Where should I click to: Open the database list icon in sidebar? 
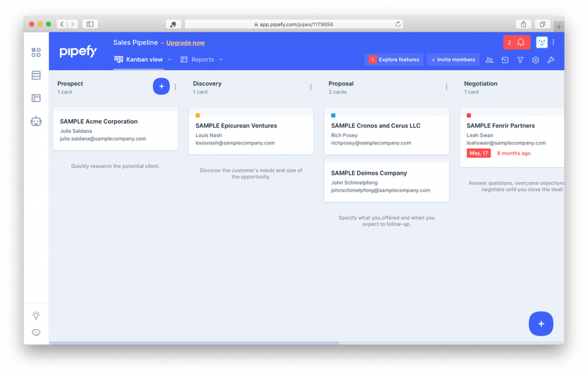click(x=36, y=75)
